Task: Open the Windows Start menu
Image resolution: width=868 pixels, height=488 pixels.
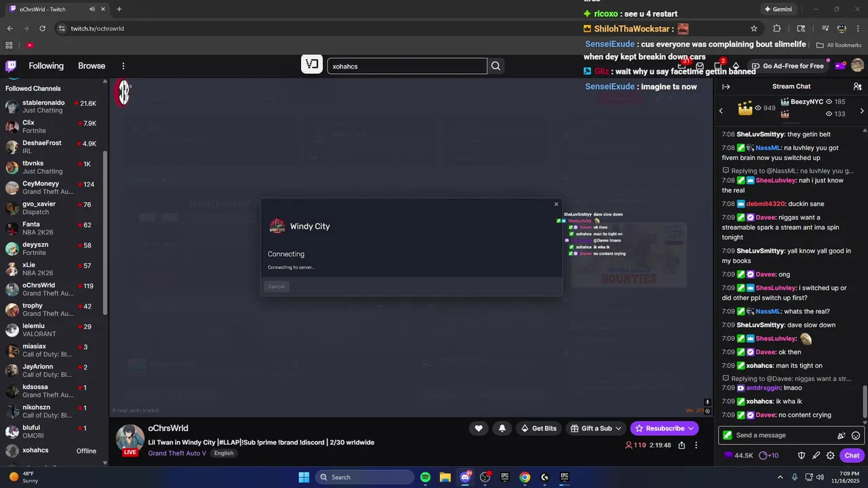Action: pos(304,477)
